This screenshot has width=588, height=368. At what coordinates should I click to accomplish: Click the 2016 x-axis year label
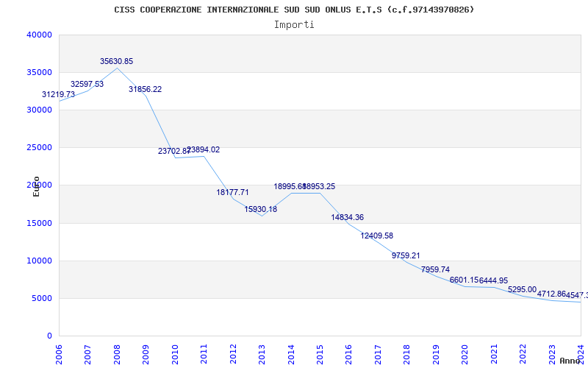pos(348,354)
